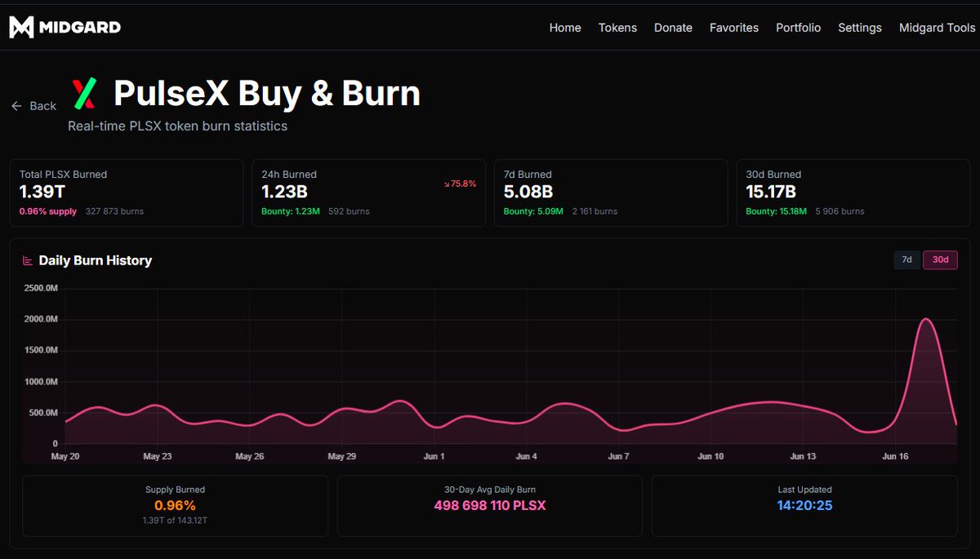Click the Jun 7 date label
980x559 pixels.
(618, 456)
